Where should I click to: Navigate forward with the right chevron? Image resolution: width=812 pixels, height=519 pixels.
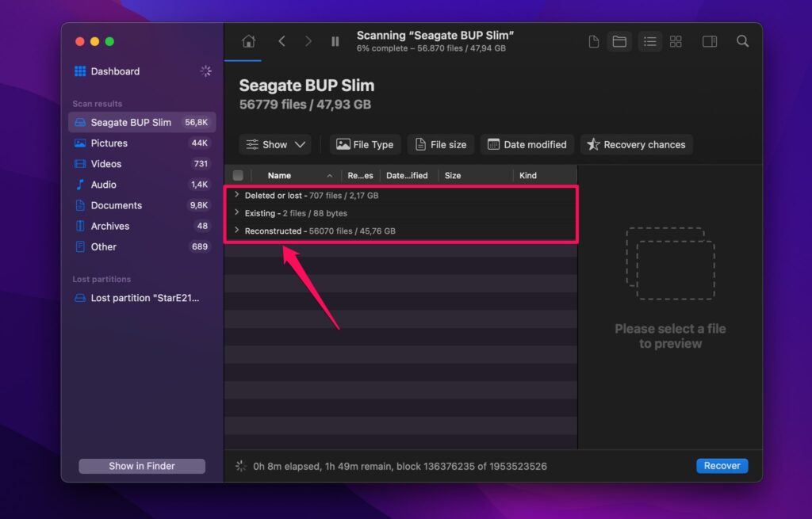(x=308, y=41)
